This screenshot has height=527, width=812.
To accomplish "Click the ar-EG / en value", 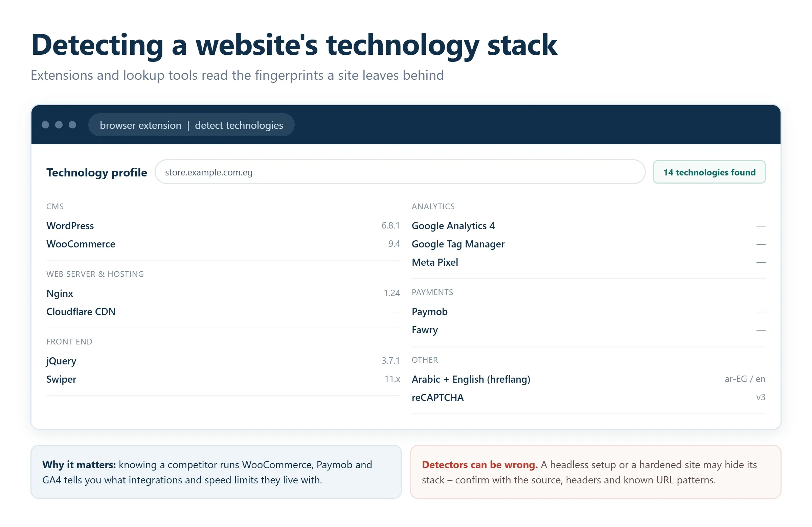I will (745, 379).
